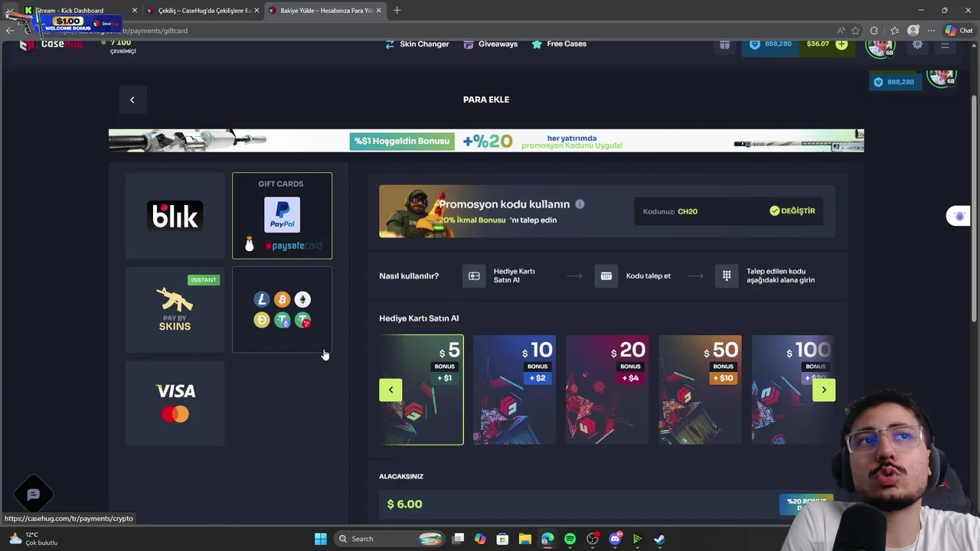The width and height of the screenshot is (980, 551).
Task: Select the Gift Cards payment option
Action: click(282, 216)
